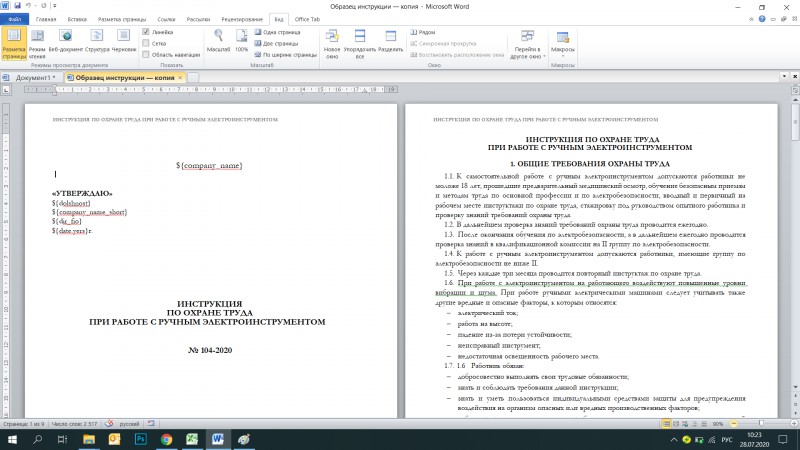
Task: Click the 90% zoom level button
Action: [x=718, y=424]
